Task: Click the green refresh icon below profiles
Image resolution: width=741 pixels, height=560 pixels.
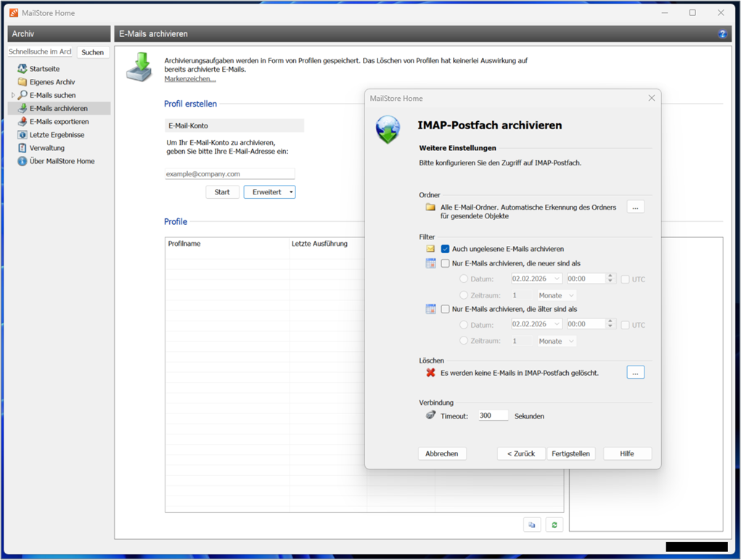Action: pyautogui.click(x=554, y=525)
